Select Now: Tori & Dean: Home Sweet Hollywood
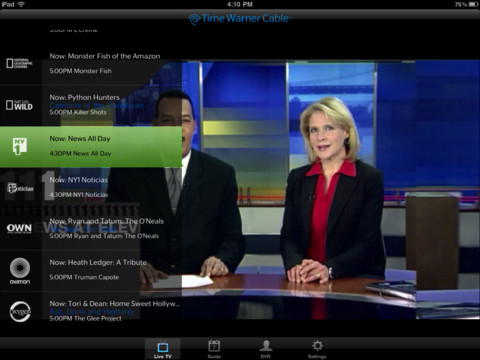This screenshot has height=360, width=480. pyautogui.click(x=115, y=304)
